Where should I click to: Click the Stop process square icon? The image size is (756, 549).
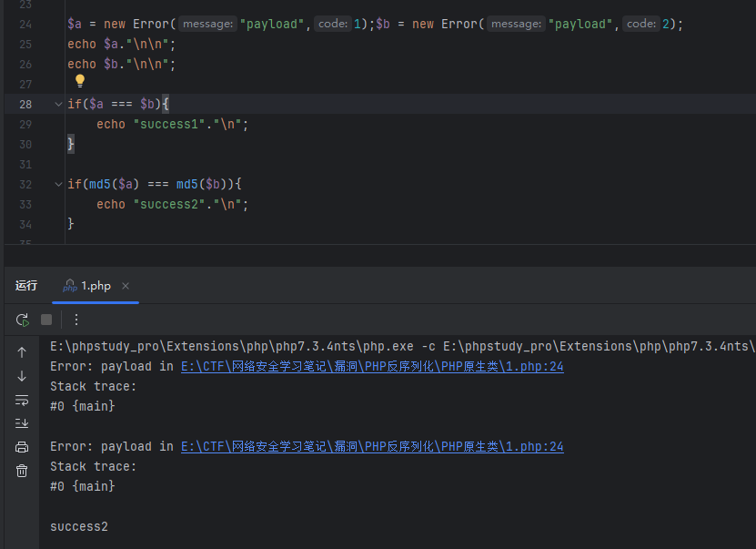(x=46, y=320)
